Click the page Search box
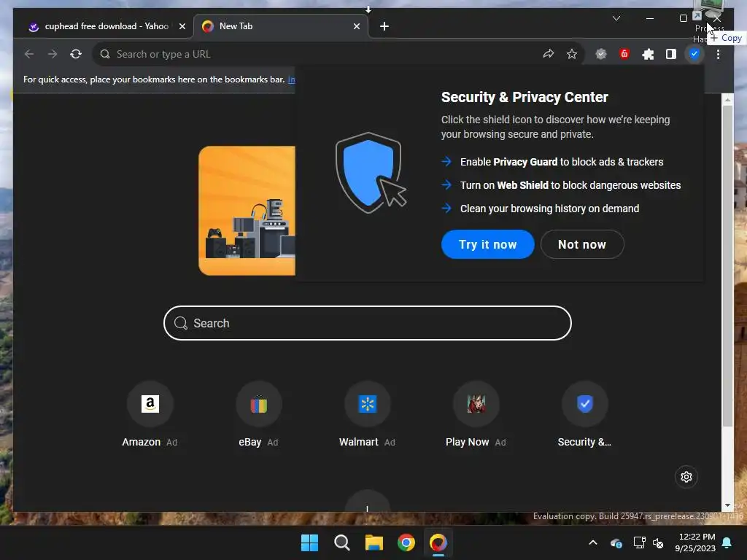 pos(368,323)
